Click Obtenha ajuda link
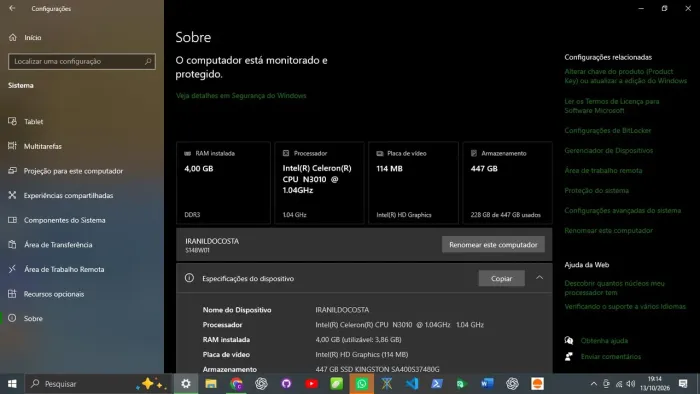The width and height of the screenshot is (700, 394). (x=604, y=341)
